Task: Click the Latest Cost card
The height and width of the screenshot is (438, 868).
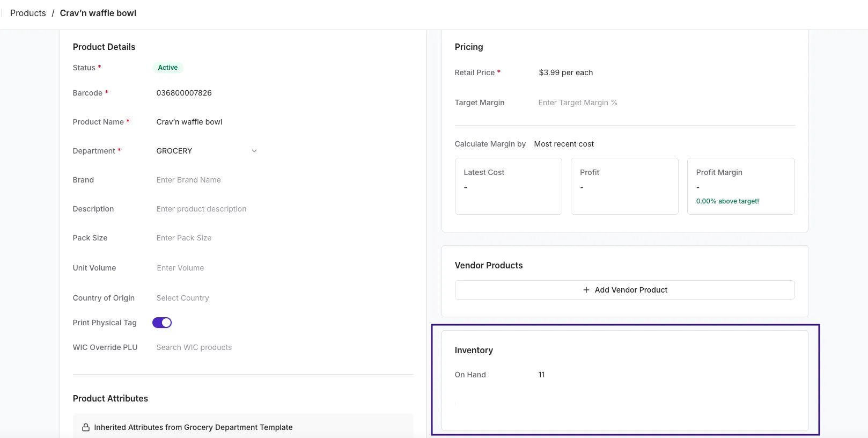Action: click(x=508, y=186)
